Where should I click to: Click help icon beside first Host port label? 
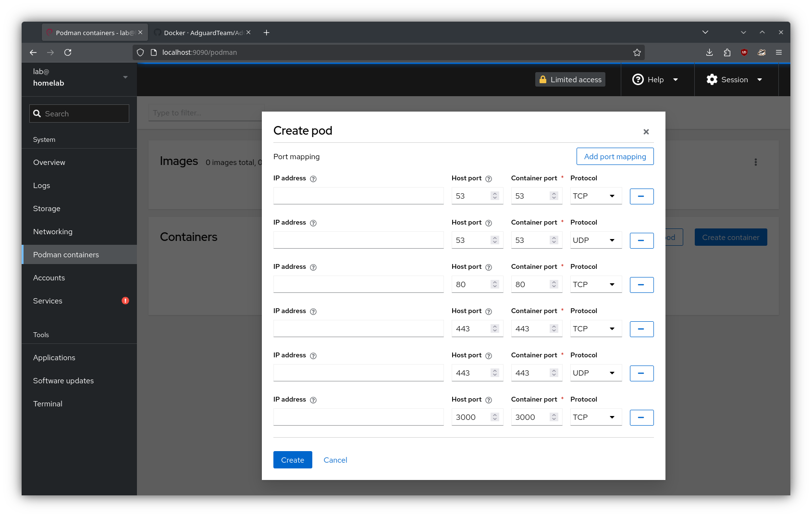[x=489, y=179]
